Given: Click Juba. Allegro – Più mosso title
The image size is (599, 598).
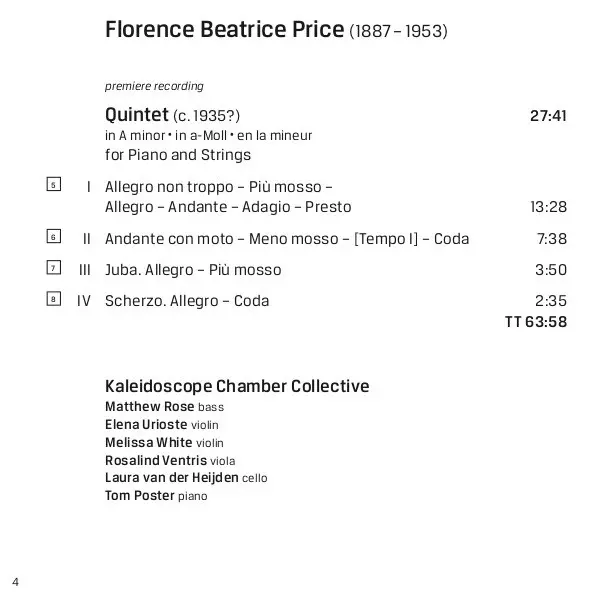Looking at the screenshot, I should [193, 270].
